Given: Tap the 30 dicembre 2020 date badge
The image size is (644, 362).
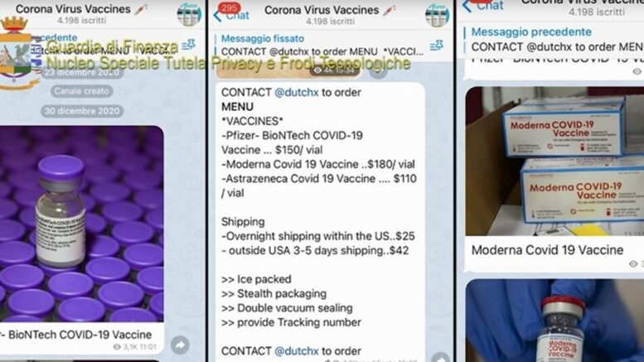Looking at the screenshot, I should [x=82, y=111].
